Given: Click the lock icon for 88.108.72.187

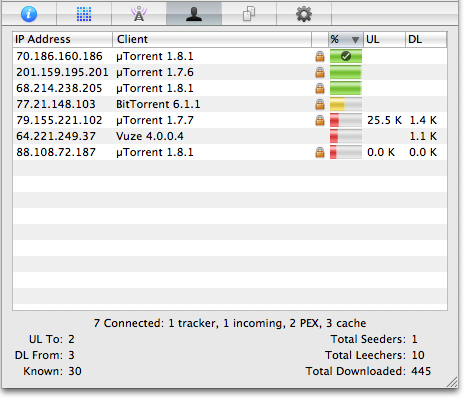Looking at the screenshot, I should pos(320,152).
